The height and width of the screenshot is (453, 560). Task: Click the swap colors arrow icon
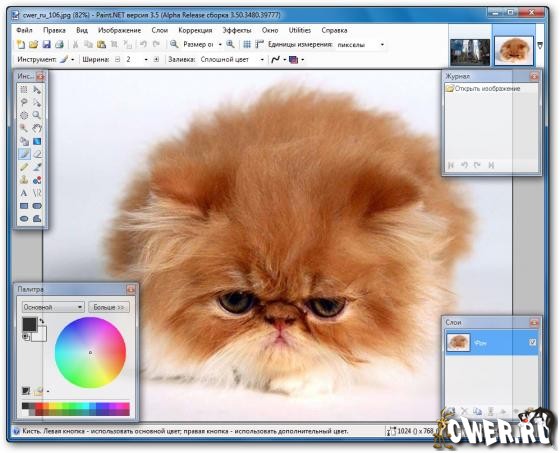point(42,321)
